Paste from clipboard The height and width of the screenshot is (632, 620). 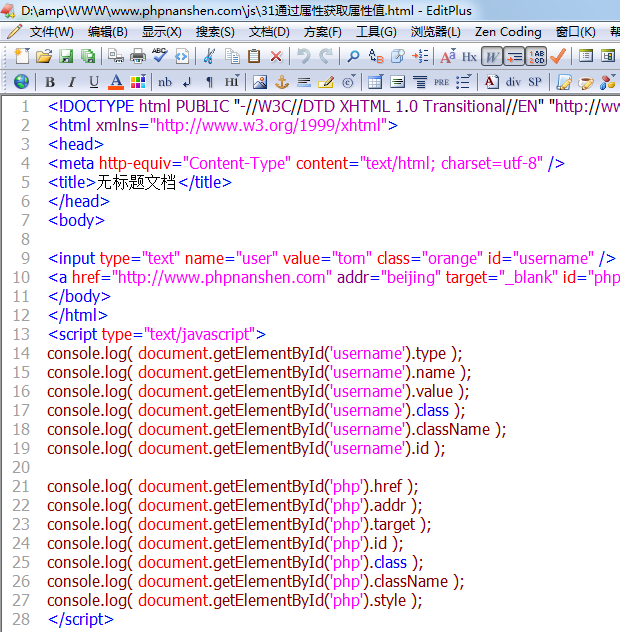(x=254, y=56)
